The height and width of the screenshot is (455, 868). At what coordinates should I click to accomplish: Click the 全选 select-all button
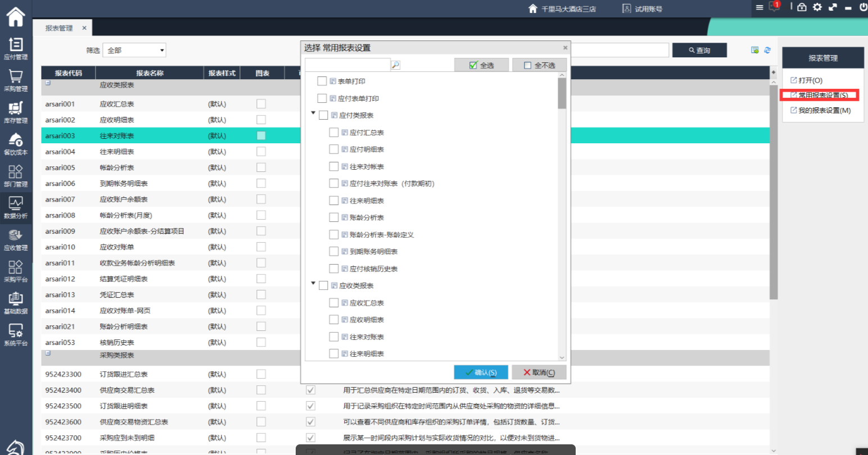tap(481, 65)
